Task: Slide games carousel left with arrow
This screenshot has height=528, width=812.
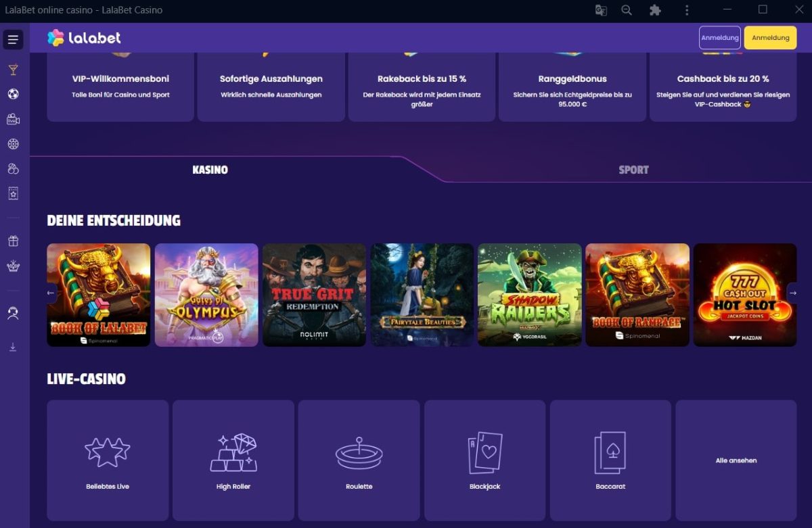Action: click(x=51, y=293)
